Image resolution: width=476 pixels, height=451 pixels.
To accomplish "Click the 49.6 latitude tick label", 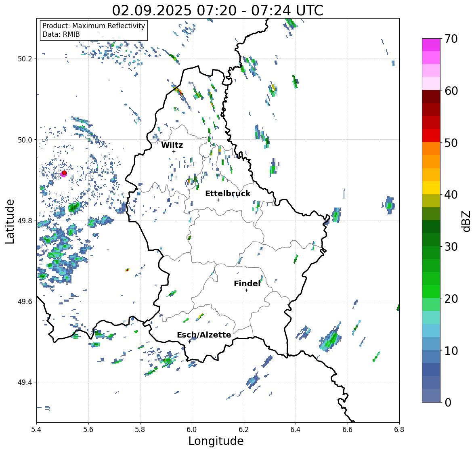I will click(x=25, y=301).
